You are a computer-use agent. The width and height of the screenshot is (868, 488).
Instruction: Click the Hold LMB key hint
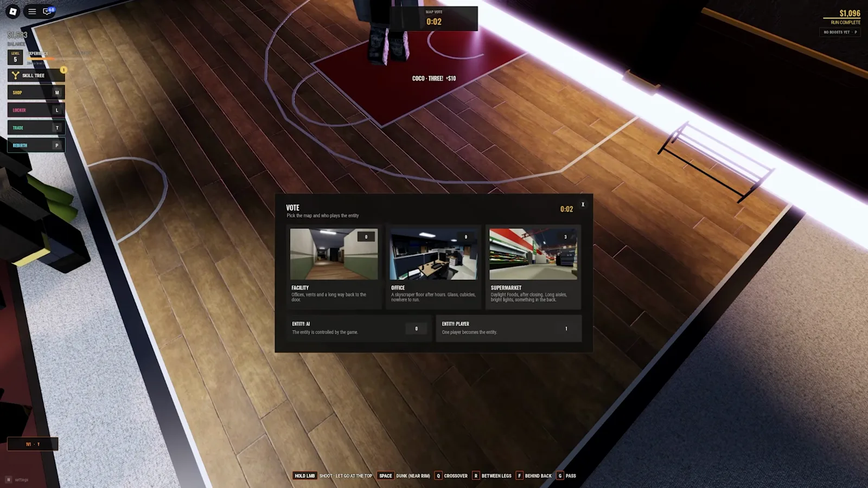coord(305,476)
